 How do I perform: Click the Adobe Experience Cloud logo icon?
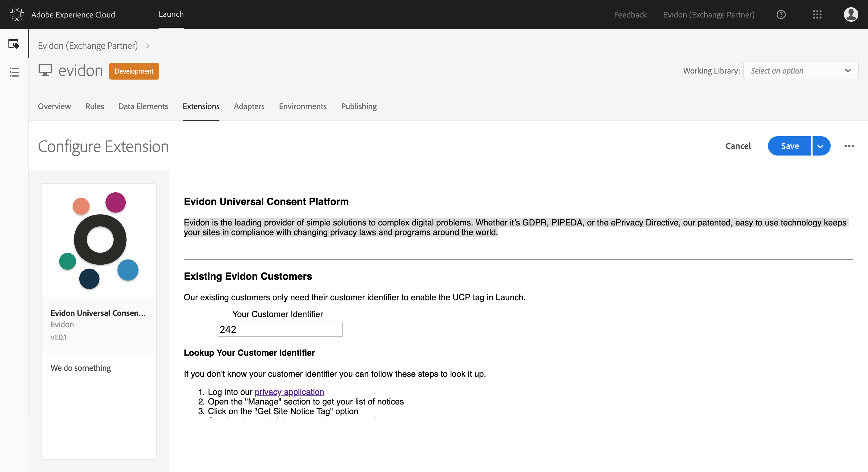click(17, 14)
